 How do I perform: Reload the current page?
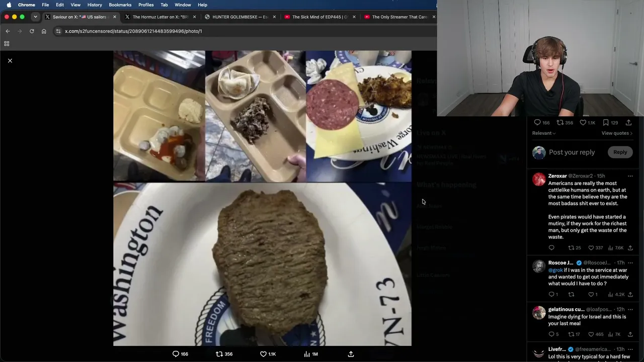(x=32, y=31)
